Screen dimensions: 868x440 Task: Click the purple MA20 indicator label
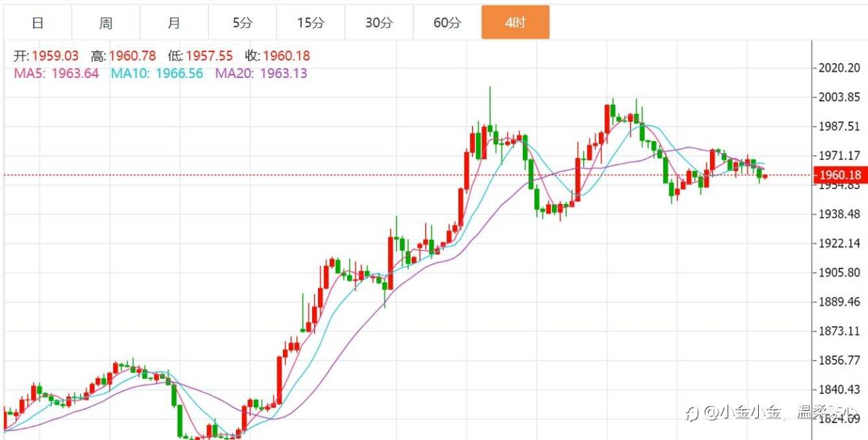tap(261, 73)
